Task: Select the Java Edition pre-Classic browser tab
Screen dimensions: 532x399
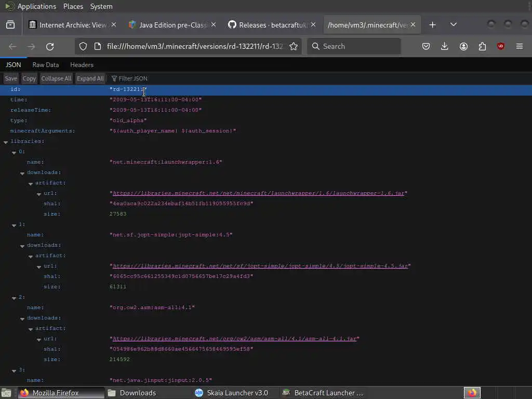Action: [x=171, y=25]
